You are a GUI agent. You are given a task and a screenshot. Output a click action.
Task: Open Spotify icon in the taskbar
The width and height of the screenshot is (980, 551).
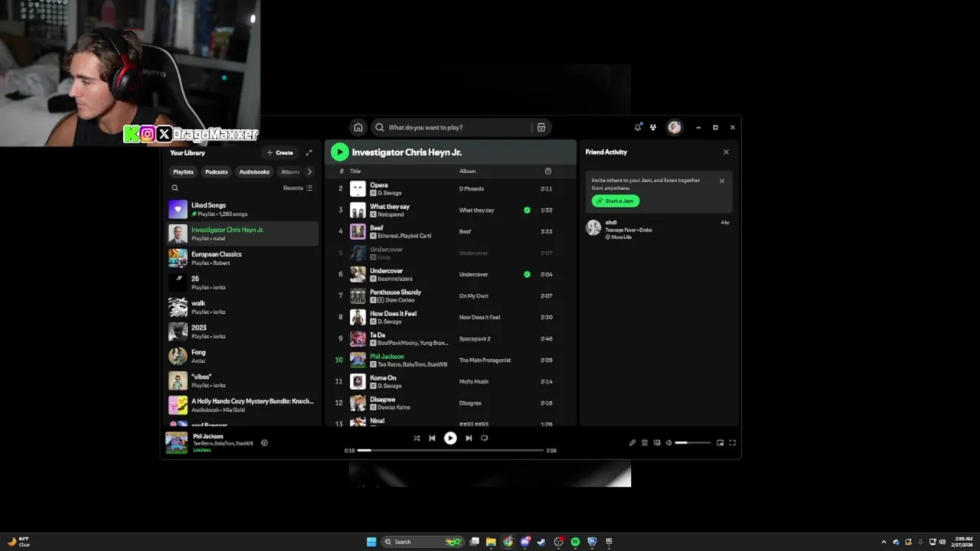coord(575,541)
